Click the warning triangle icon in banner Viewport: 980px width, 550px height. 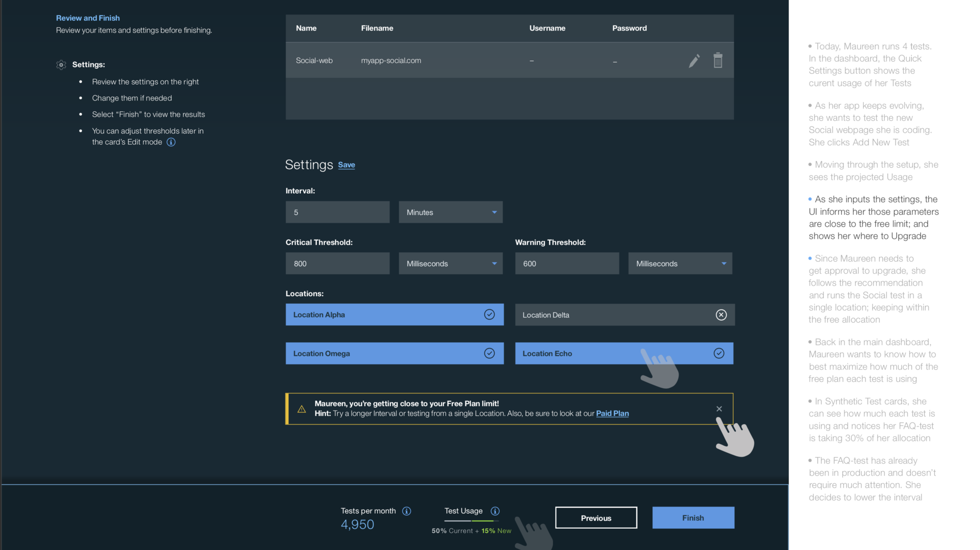(301, 409)
